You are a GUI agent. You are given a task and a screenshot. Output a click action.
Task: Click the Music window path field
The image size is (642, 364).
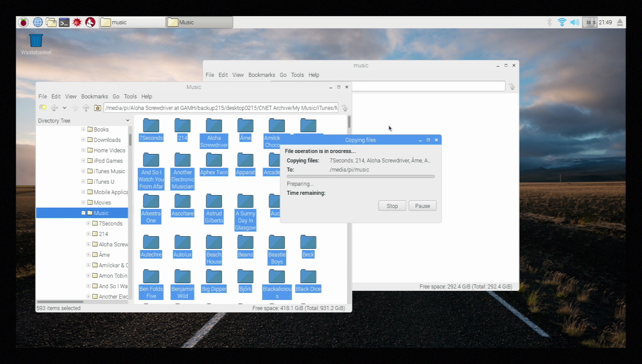click(x=221, y=108)
